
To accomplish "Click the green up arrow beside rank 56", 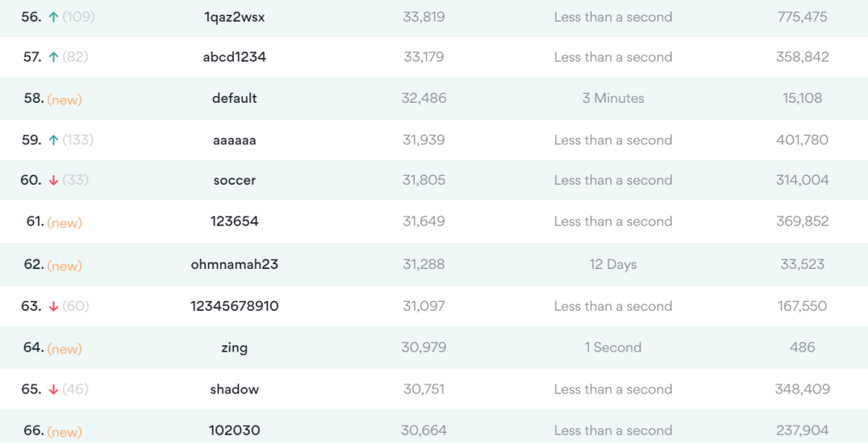I will (x=53, y=17).
